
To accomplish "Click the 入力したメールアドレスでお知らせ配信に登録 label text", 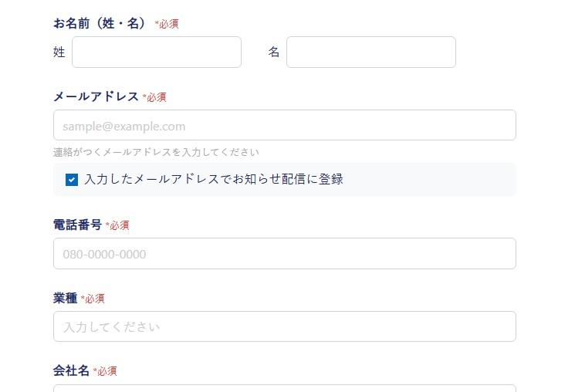I will click(214, 180).
